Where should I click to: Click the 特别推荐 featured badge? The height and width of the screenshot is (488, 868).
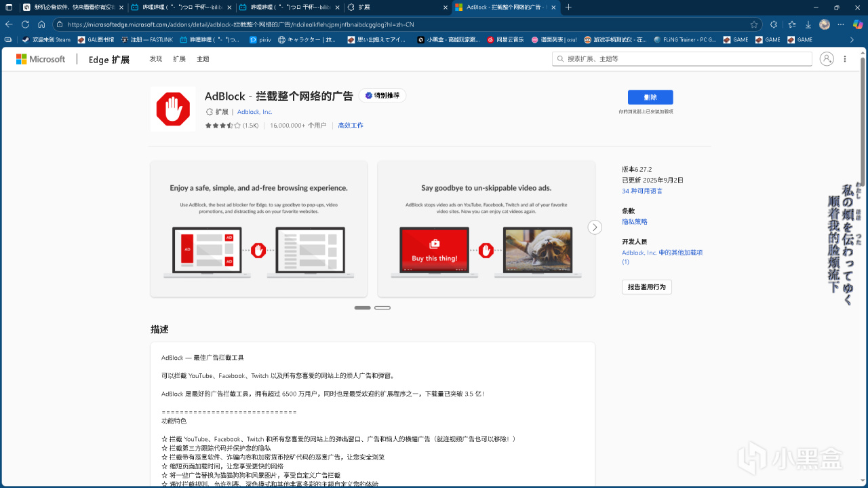[x=382, y=96]
